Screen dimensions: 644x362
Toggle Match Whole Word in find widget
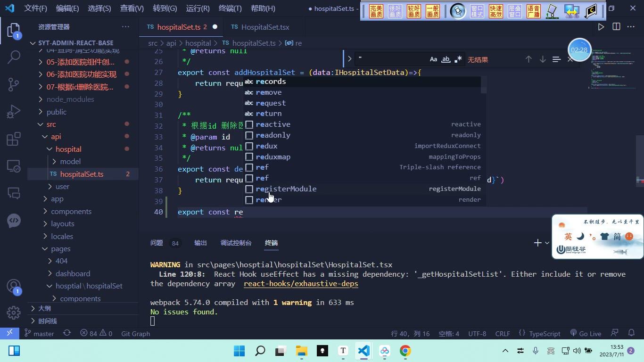(x=446, y=59)
